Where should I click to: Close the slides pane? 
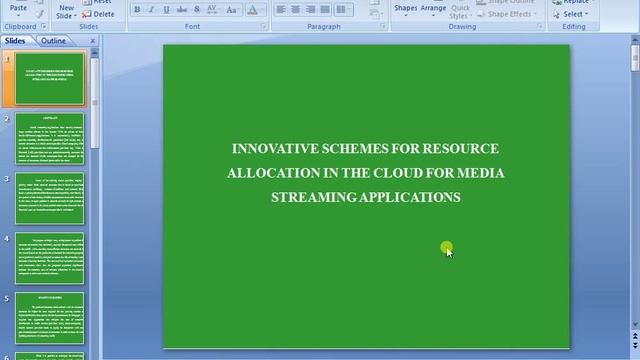93,41
